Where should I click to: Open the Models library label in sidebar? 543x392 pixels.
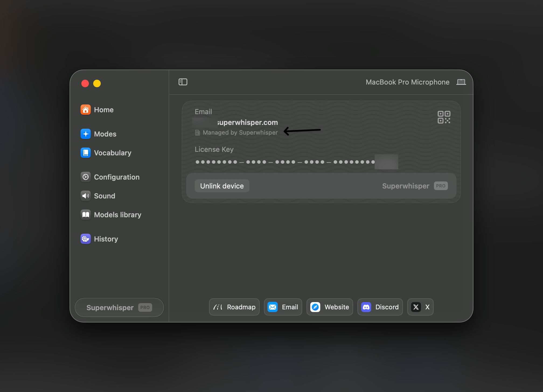click(117, 215)
